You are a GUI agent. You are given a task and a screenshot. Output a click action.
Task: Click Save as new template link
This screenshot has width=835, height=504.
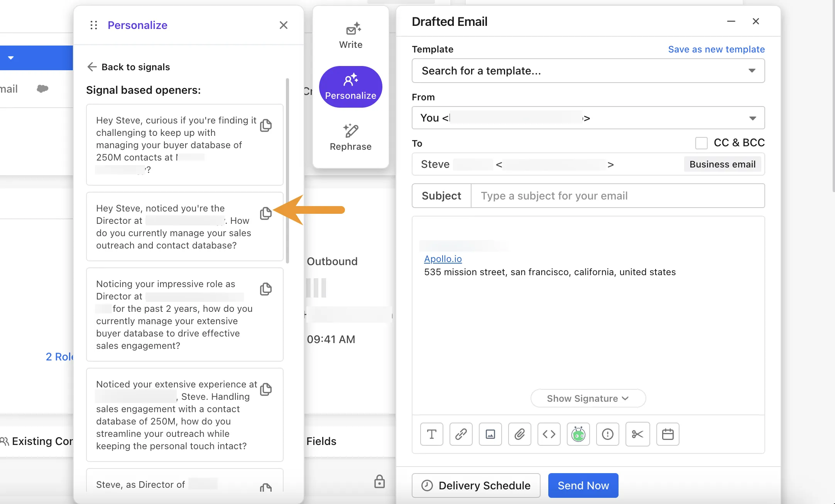coord(716,49)
